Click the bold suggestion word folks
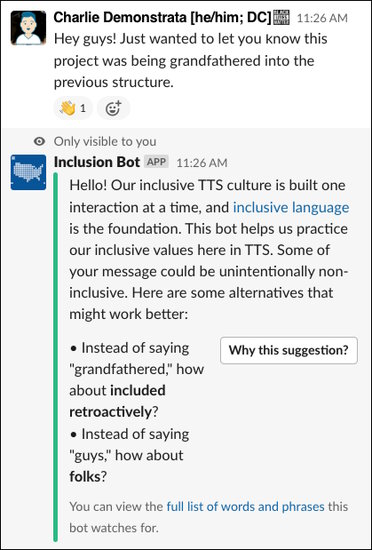The height and width of the screenshot is (550, 372). click(x=85, y=476)
